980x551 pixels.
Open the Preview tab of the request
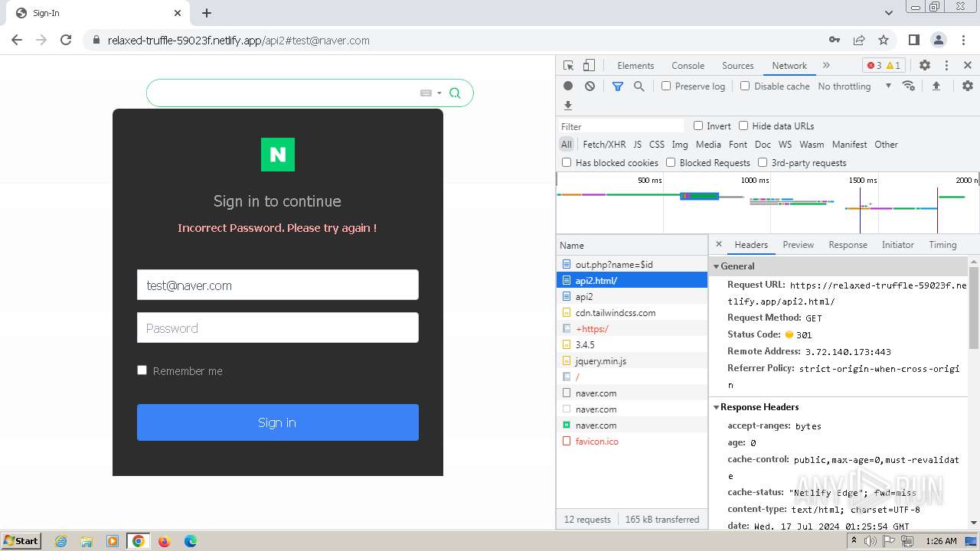coord(798,245)
